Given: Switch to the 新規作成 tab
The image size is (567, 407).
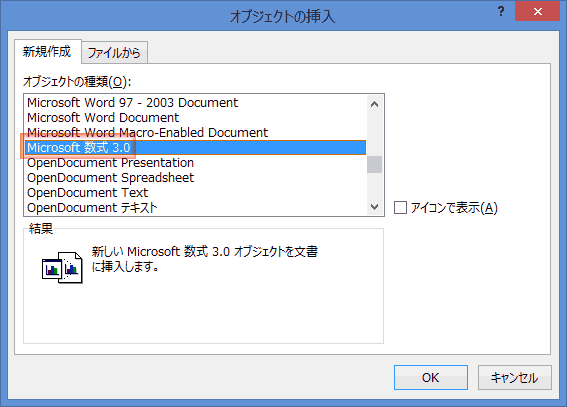Looking at the screenshot, I should [47, 52].
